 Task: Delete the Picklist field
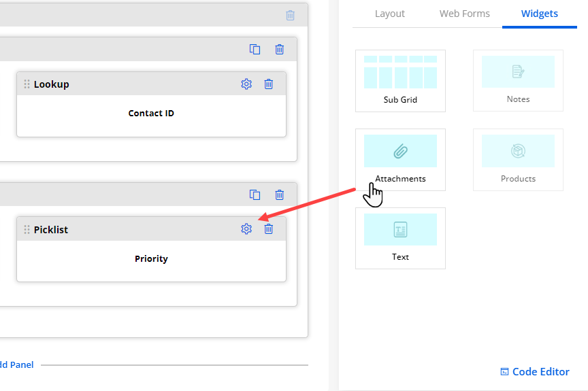coord(269,229)
